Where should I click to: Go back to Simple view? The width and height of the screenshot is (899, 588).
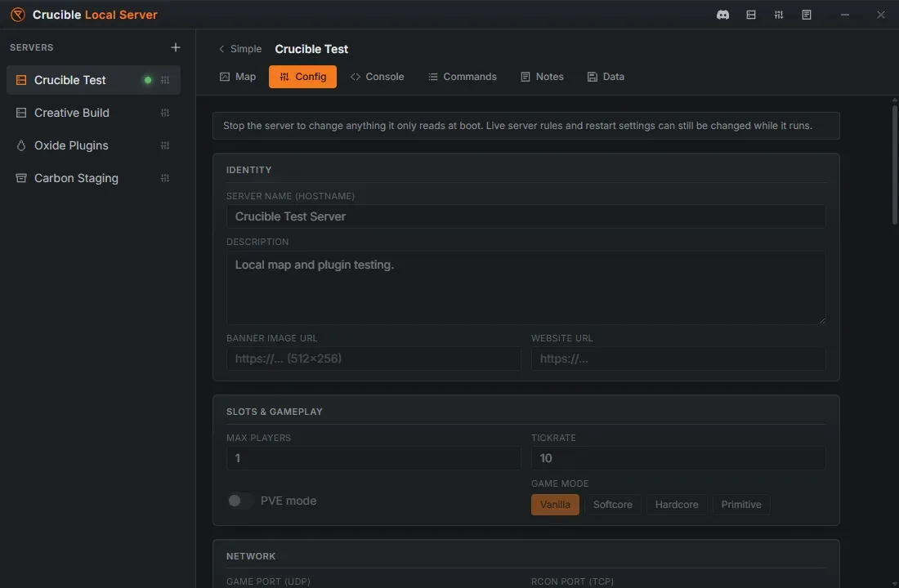(x=240, y=49)
